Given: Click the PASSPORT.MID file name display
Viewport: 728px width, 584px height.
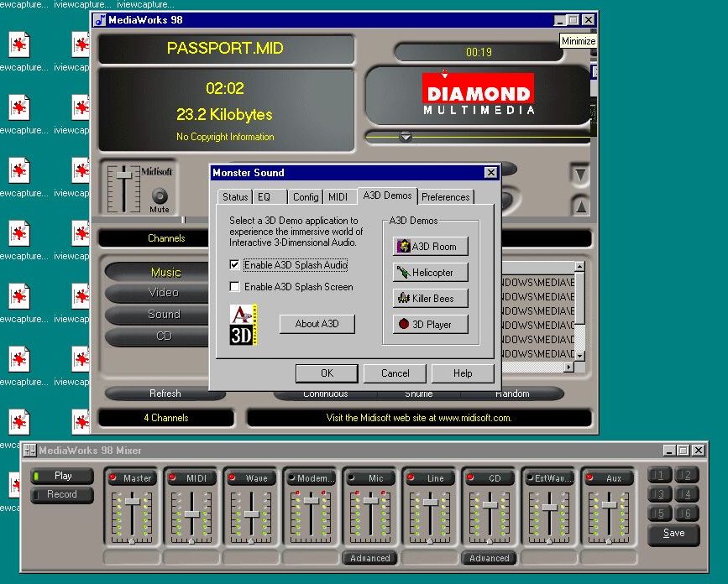Looking at the screenshot, I should [x=226, y=48].
